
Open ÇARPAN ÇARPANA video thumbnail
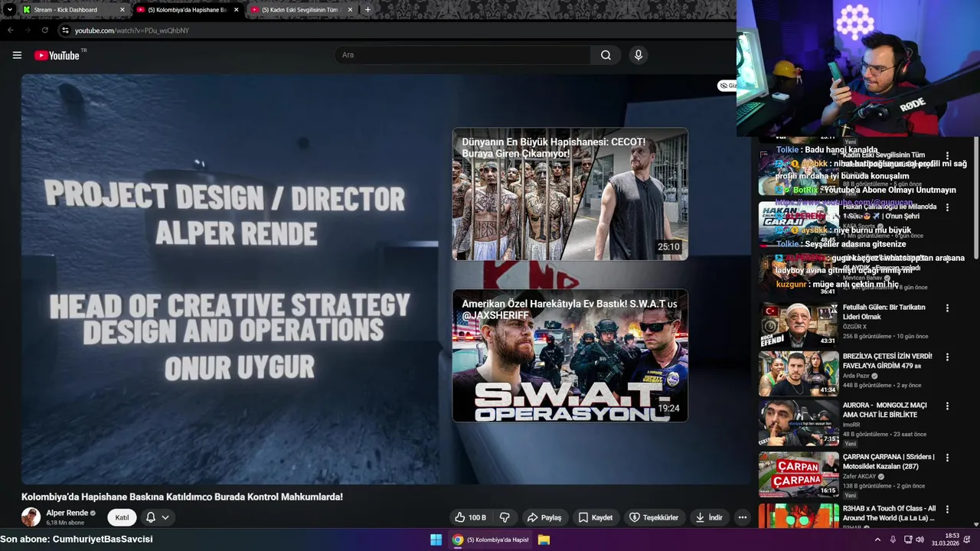[799, 474]
